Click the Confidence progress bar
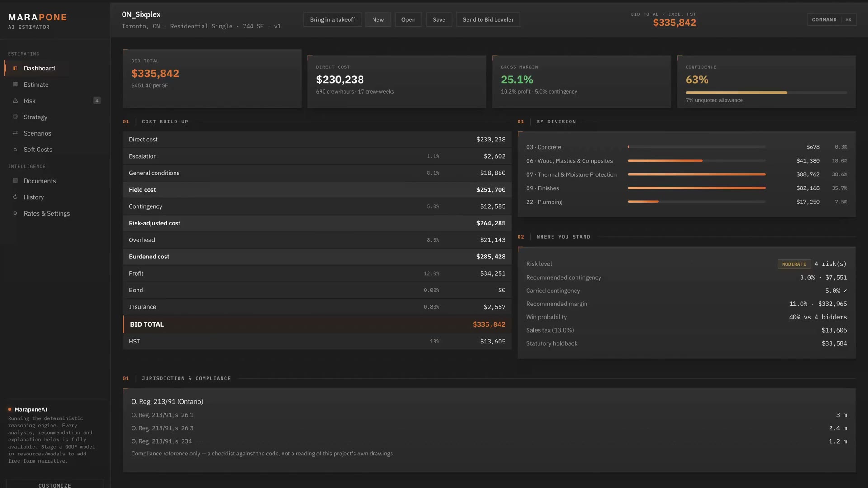The height and width of the screenshot is (488, 868). click(x=766, y=93)
